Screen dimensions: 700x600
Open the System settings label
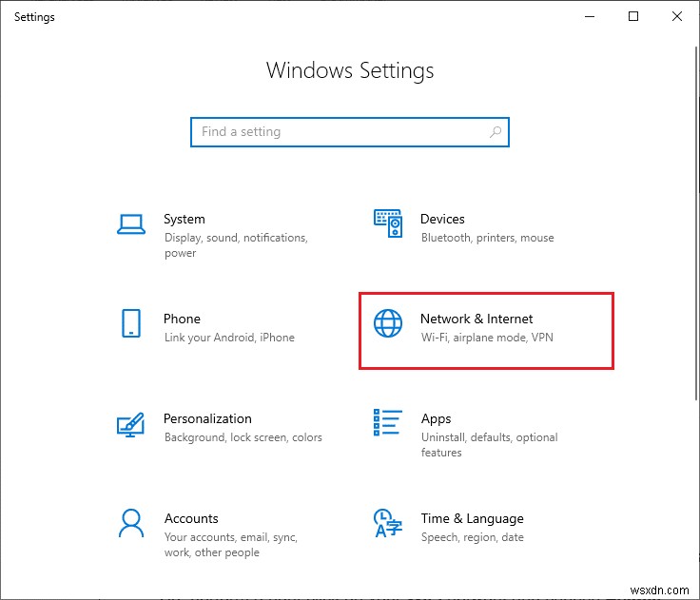pos(184,219)
